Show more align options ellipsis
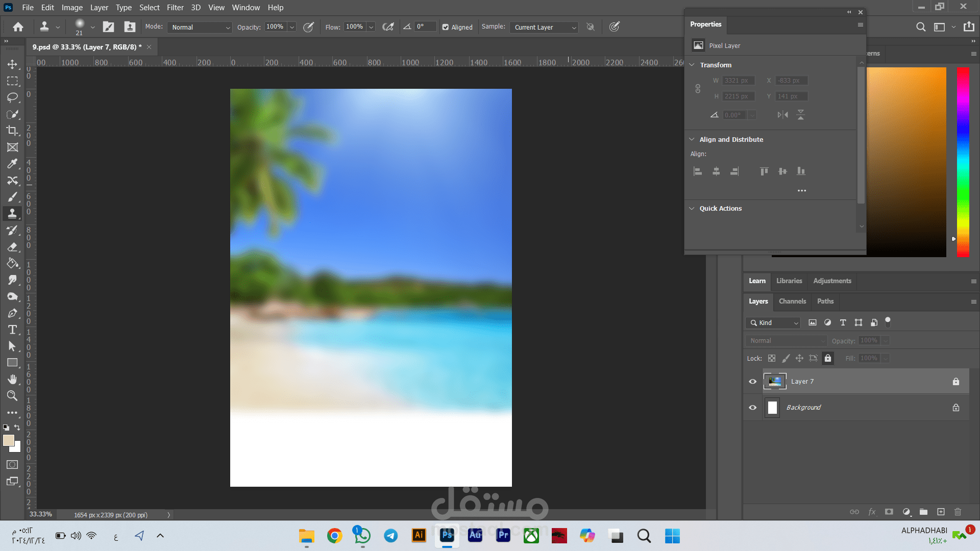This screenshot has width=980, height=551. click(802, 191)
